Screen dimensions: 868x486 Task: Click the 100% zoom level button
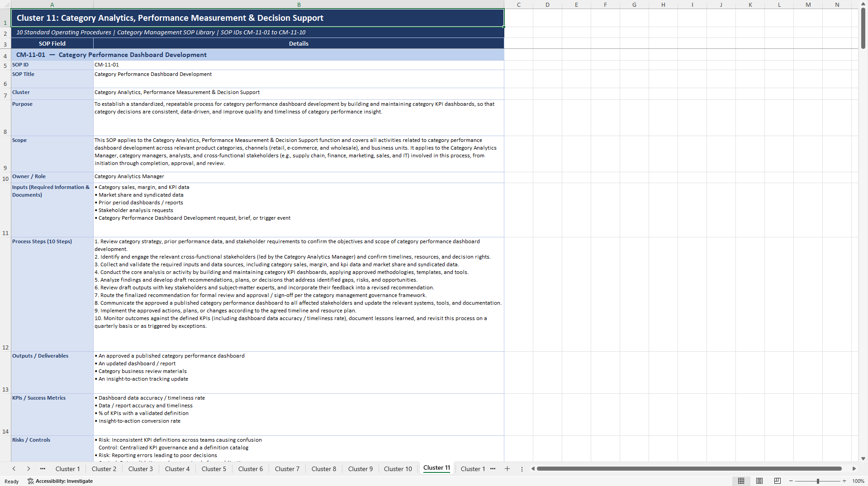[x=858, y=481]
